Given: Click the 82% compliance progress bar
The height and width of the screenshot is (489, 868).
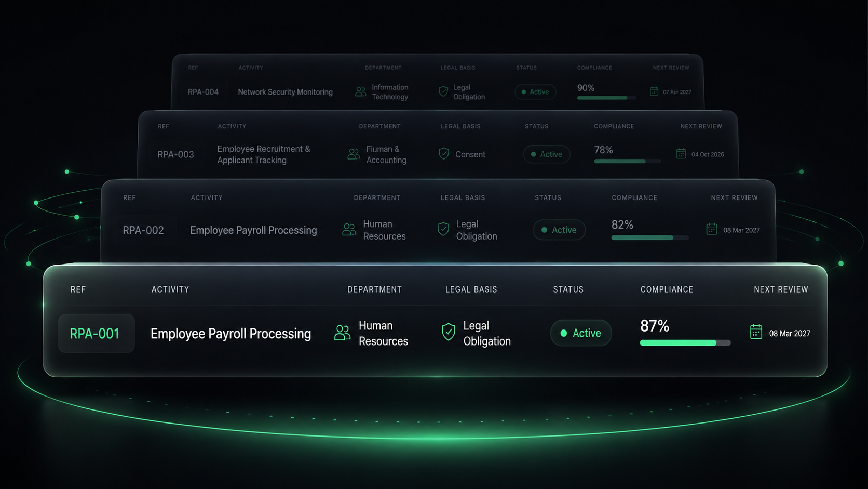Looking at the screenshot, I should tap(650, 237).
